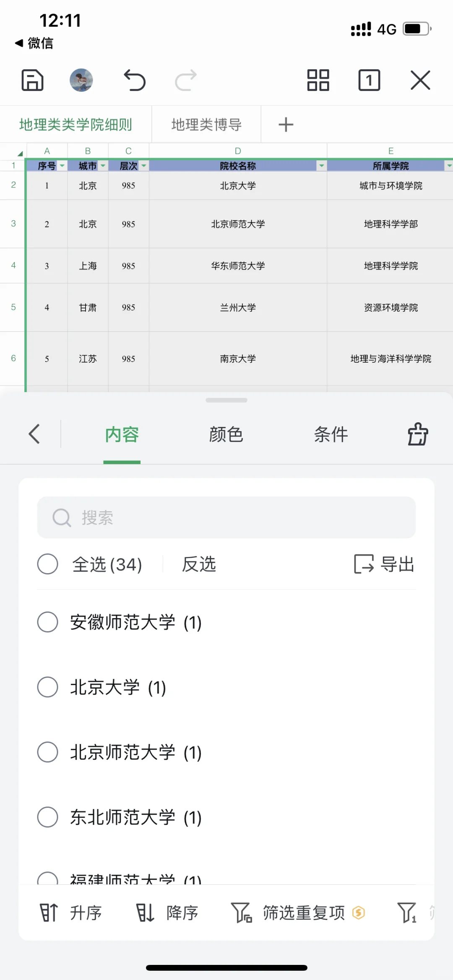Switch to the 颜色 filter tab
This screenshot has height=980, width=453.
(x=226, y=434)
